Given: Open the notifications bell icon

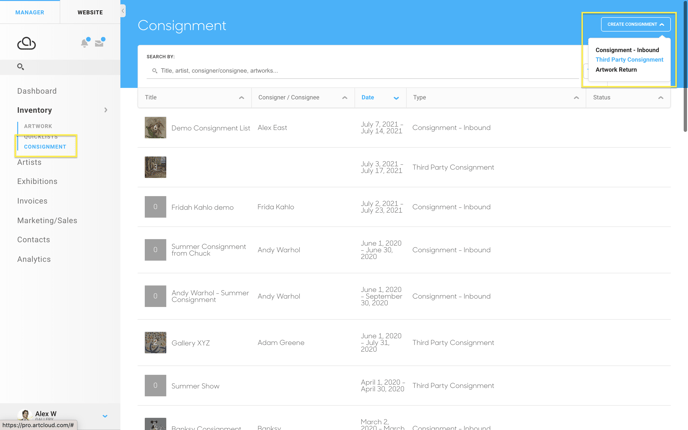Looking at the screenshot, I should point(85,43).
